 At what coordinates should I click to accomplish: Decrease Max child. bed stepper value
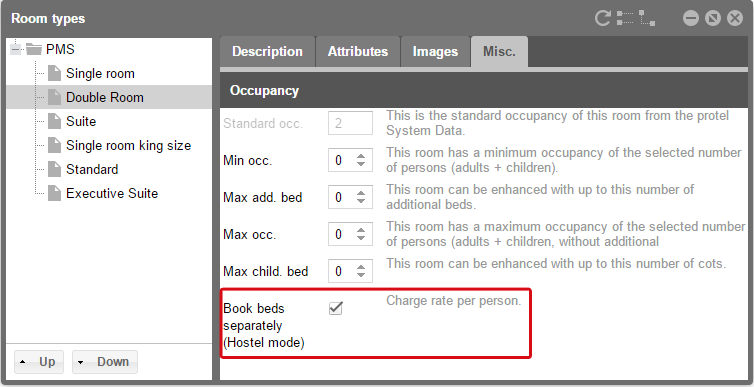(x=361, y=275)
